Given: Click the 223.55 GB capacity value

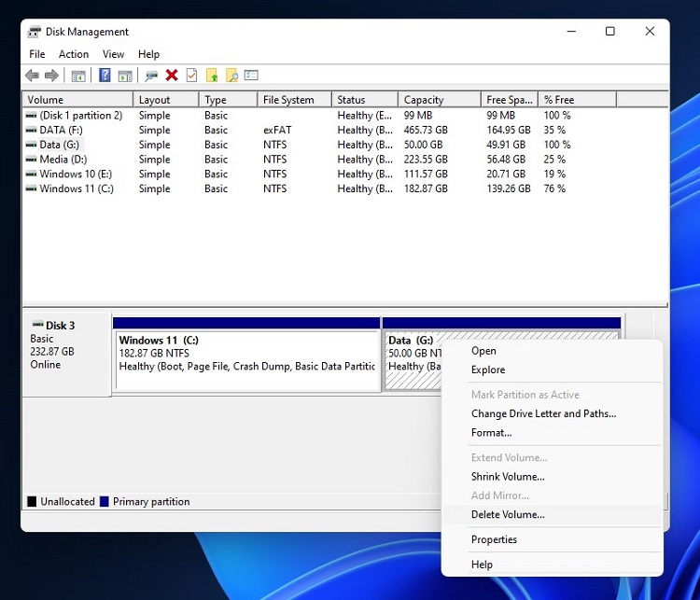Looking at the screenshot, I should (426, 159).
